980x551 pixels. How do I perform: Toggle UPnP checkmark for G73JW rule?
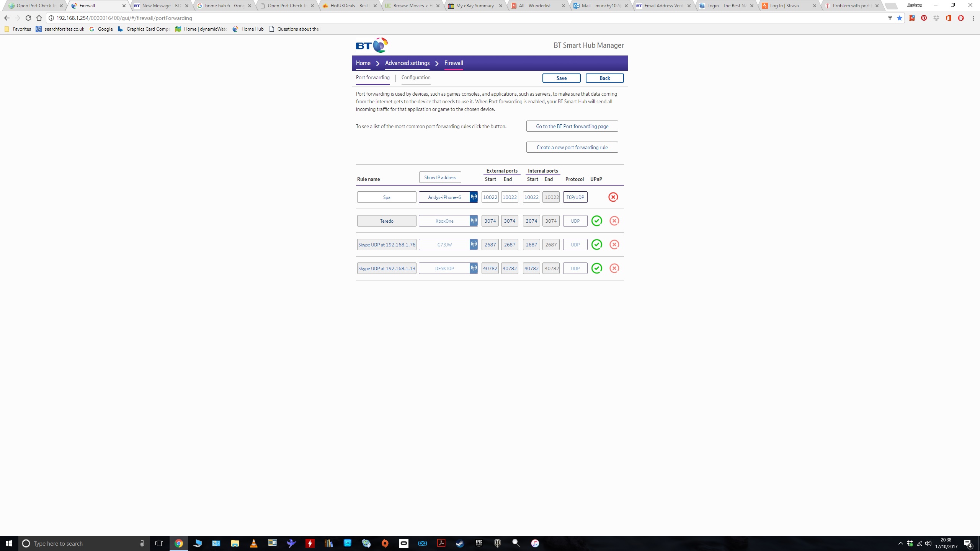(x=596, y=245)
